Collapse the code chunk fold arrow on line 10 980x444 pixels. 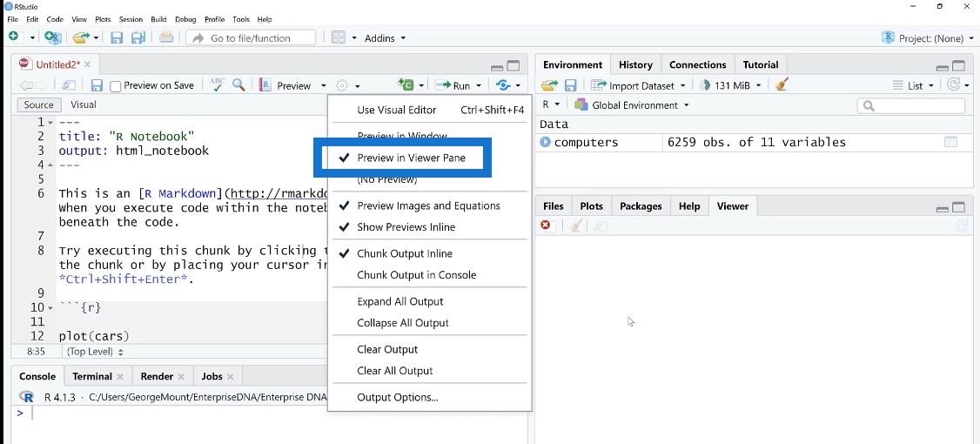coord(50,308)
